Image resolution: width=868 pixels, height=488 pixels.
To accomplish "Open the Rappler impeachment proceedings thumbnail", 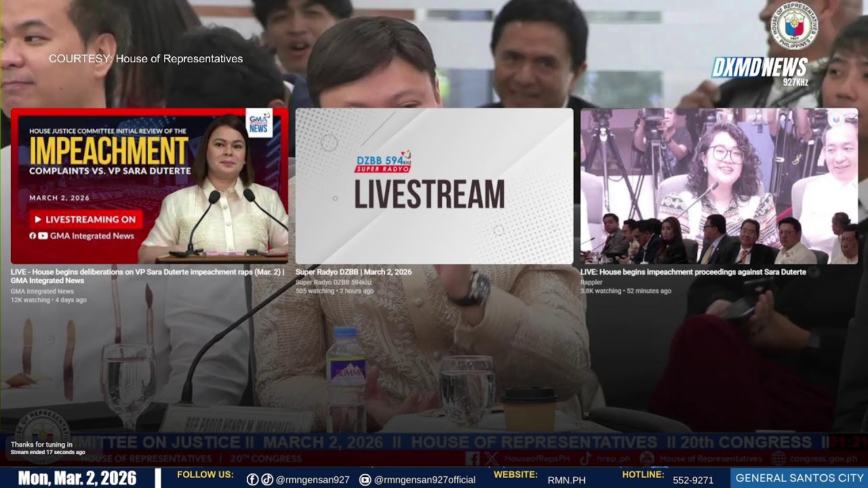I will (719, 186).
